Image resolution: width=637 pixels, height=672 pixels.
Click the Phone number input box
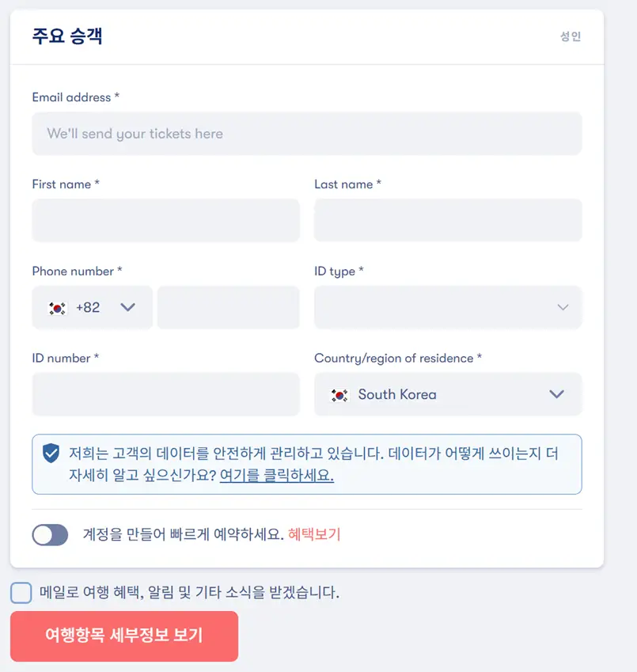coord(228,307)
